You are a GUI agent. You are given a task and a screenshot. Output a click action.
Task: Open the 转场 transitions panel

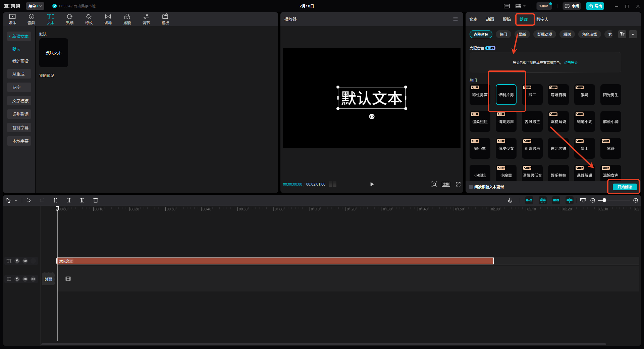tap(108, 19)
